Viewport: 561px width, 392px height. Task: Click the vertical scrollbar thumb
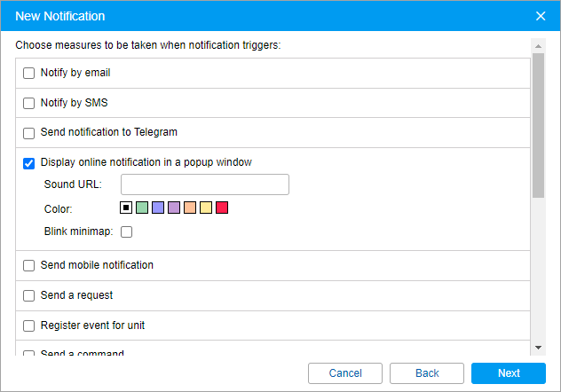[538, 125]
